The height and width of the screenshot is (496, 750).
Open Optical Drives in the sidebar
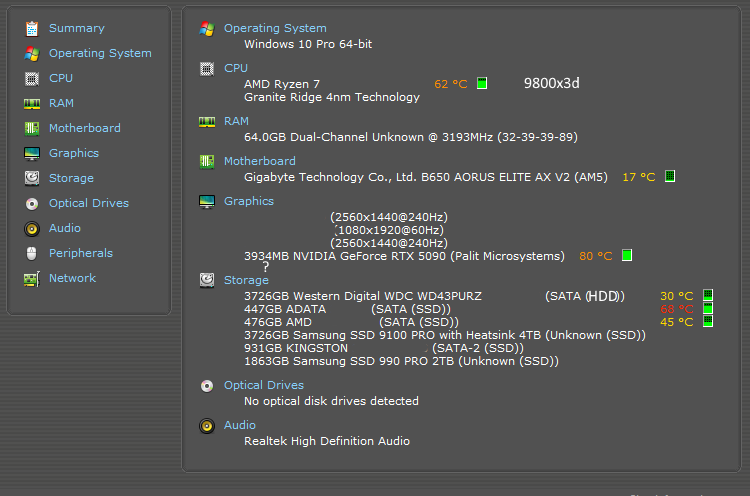(x=88, y=203)
